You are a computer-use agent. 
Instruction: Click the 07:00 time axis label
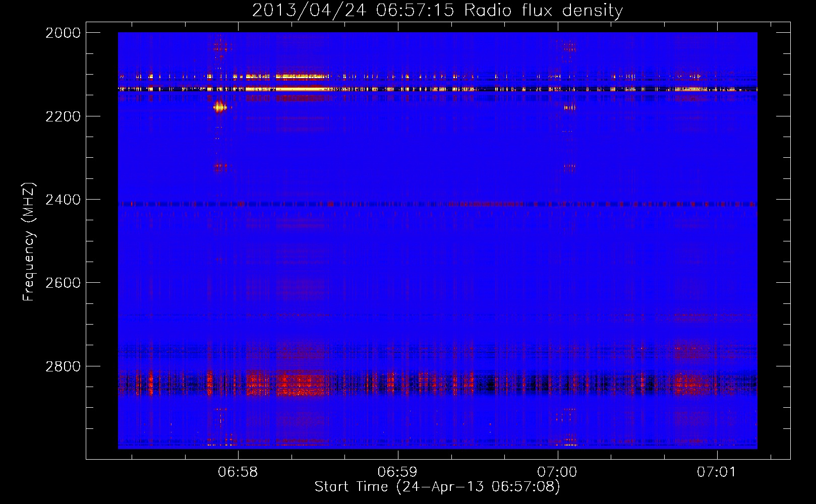tap(557, 472)
